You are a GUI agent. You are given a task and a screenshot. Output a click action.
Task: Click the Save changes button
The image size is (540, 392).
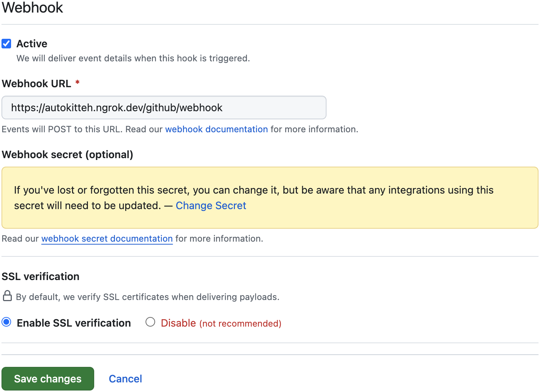coord(48,379)
